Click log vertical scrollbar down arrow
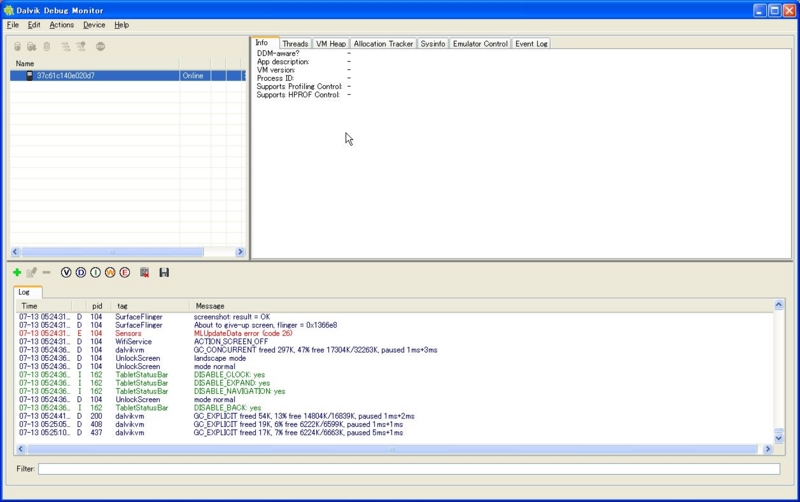The height and width of the screenshot is (502, 800). coord(779,438)
